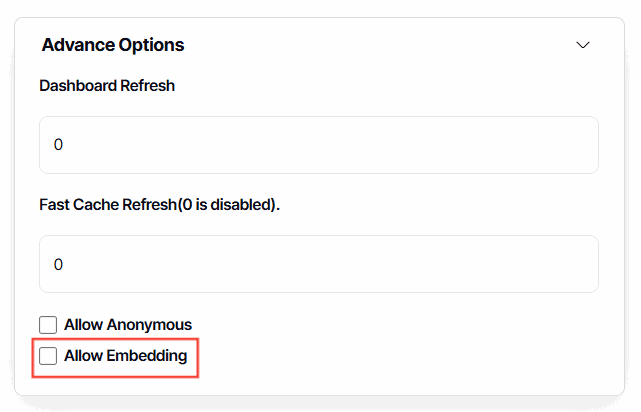Click the Allow Anonymous label text
Screen dimensions: 641x412
point(127,325)
